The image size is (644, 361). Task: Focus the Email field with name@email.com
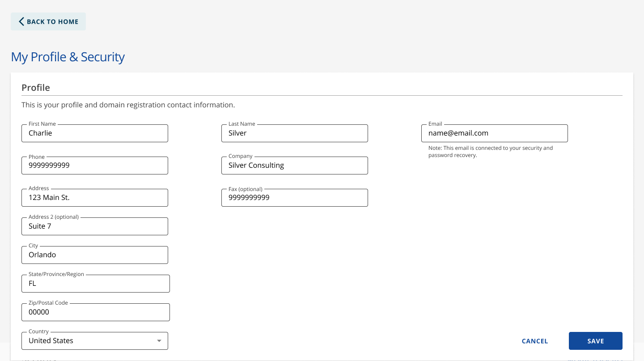pos(494,133)
